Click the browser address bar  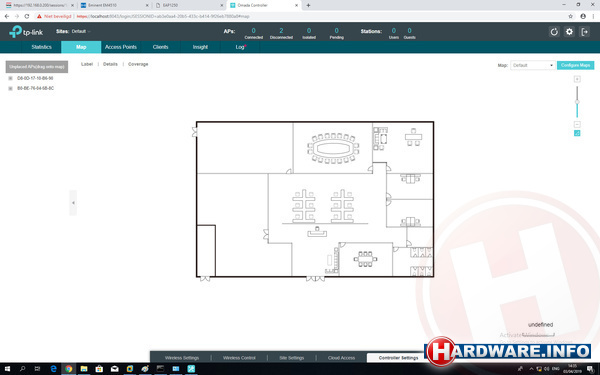(x=302, y=16)
